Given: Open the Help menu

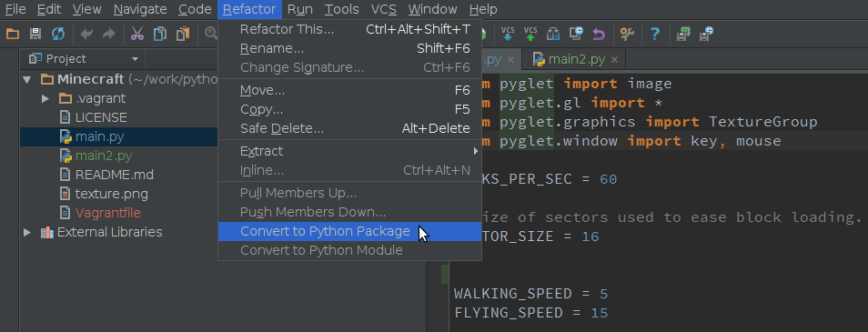Looking at the screenshot, I should 483,9.
